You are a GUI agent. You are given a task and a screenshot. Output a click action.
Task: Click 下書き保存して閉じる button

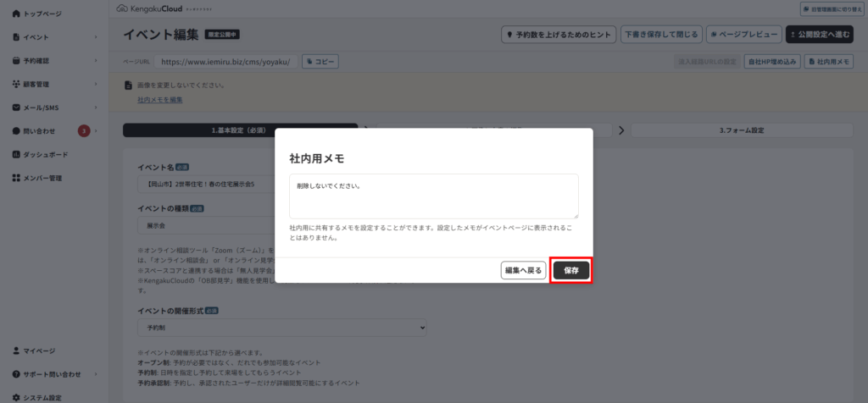[x=661, y=34]
